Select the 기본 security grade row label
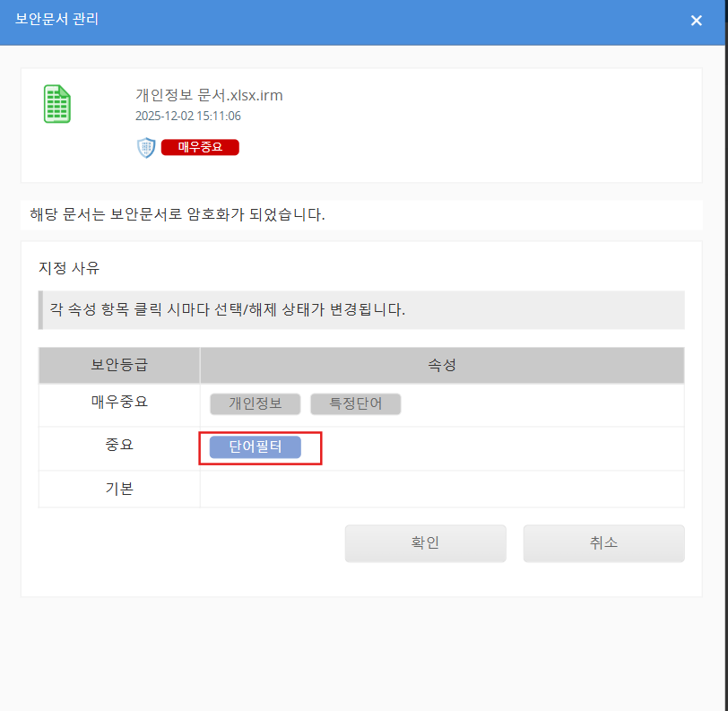Image resolution: width=728 pixels, height=711 pixels. pos(119,489)
